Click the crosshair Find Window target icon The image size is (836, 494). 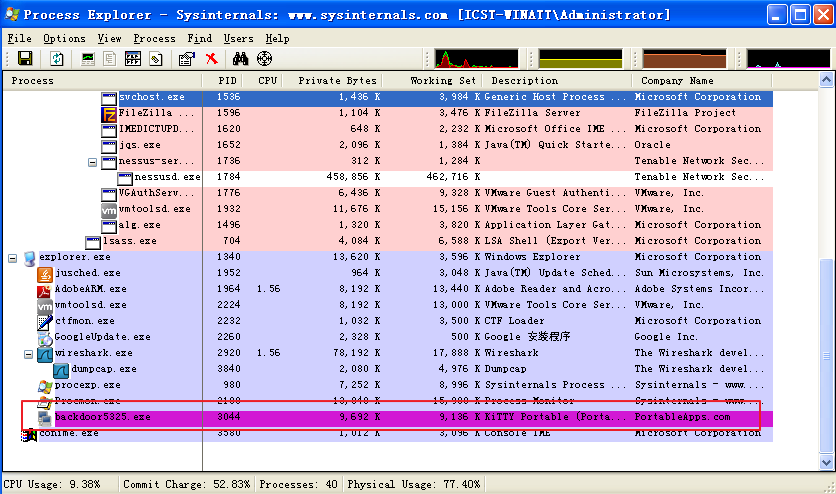pos(264,59)
